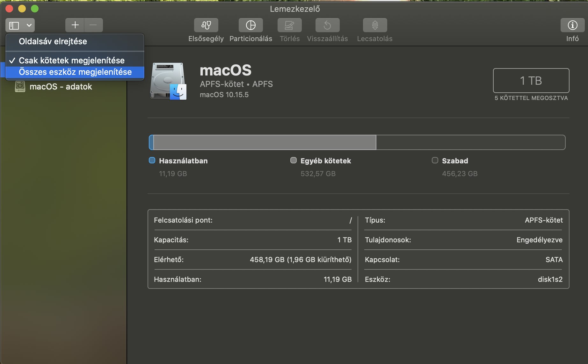Click the macOS disk drive image
588x364 pixels.
(x=168, y=81)
